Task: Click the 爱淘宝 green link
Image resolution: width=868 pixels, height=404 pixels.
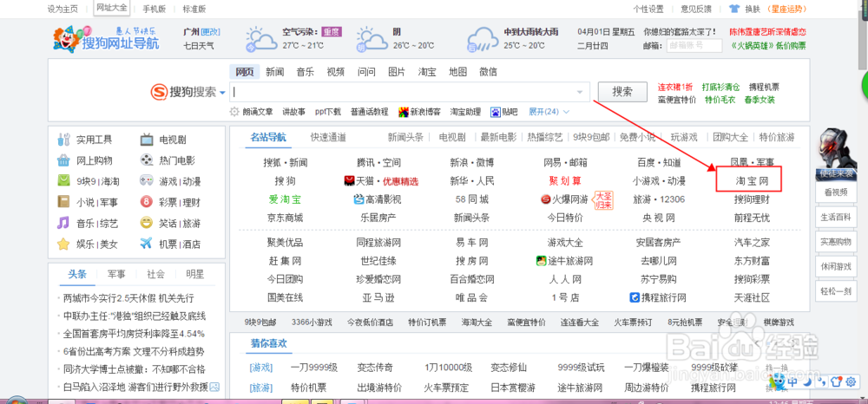Action: 285,199
